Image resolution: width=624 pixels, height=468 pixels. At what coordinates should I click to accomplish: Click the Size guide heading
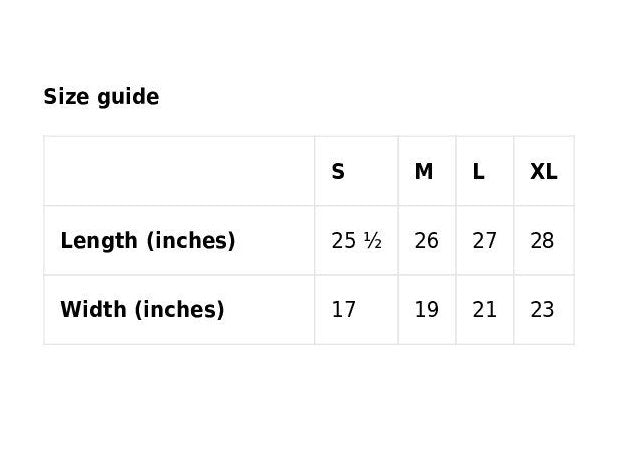[101, 97]
